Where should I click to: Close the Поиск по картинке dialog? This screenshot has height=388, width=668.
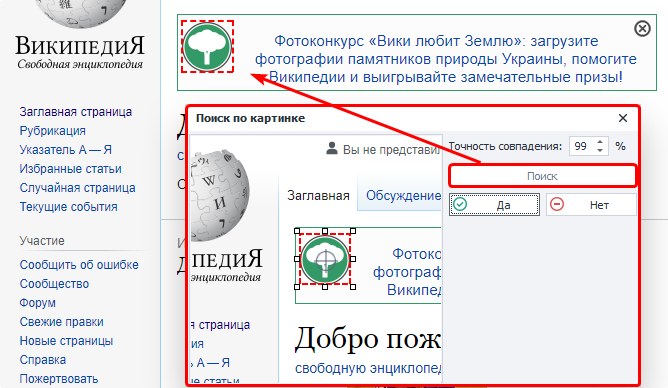tap(623, 118)
